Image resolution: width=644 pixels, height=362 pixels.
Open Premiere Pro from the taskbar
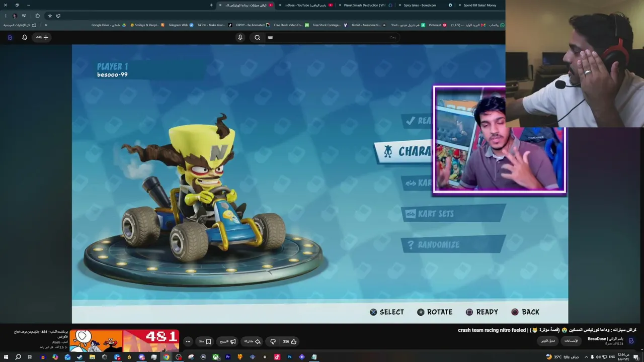click(x=228, y=357)
